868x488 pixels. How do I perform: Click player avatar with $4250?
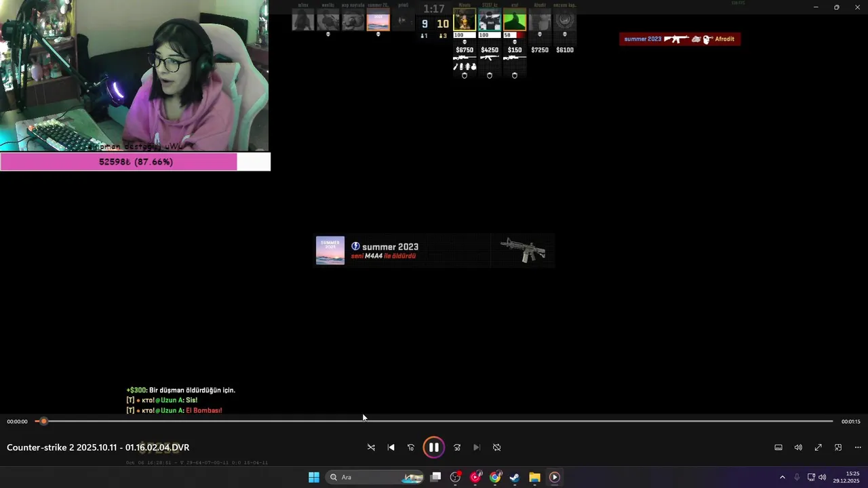[490, 20]
